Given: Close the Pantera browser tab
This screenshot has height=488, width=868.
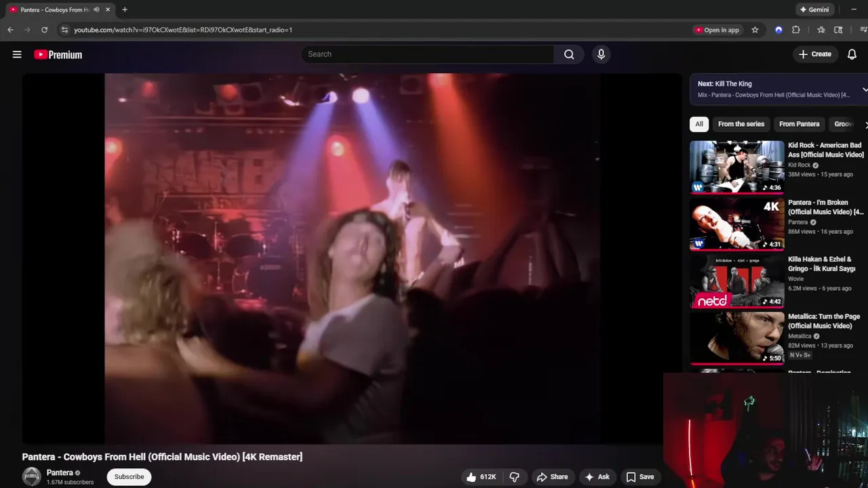Looking at the screenshot, I should pos(108,9).
